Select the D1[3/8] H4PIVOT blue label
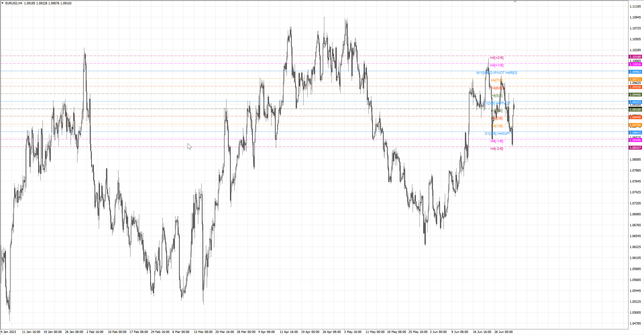Screen dimensions: 644x335 497,103
